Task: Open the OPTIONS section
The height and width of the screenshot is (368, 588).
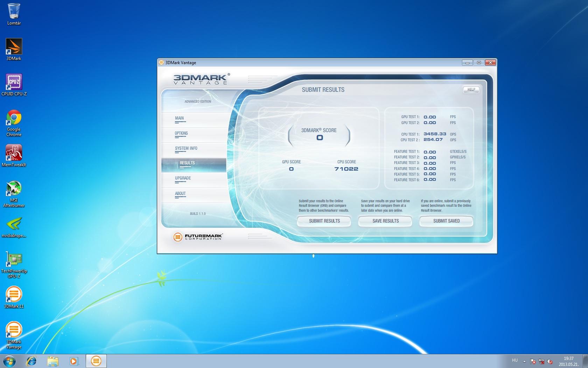Action: (x=194, y=135)
